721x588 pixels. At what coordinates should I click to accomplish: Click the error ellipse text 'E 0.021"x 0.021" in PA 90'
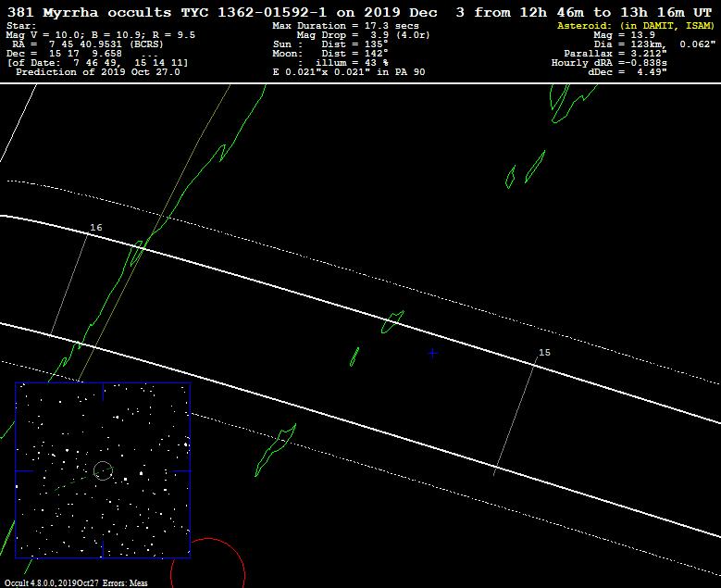[x=349, y=72]
